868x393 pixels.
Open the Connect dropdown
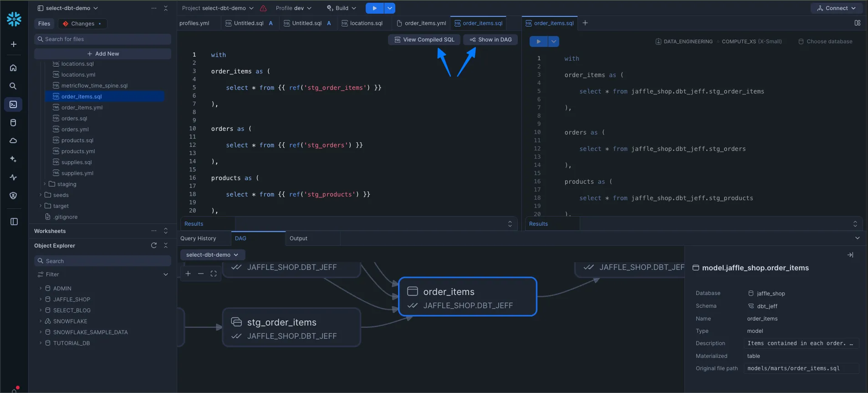click(x=837, y=8)
